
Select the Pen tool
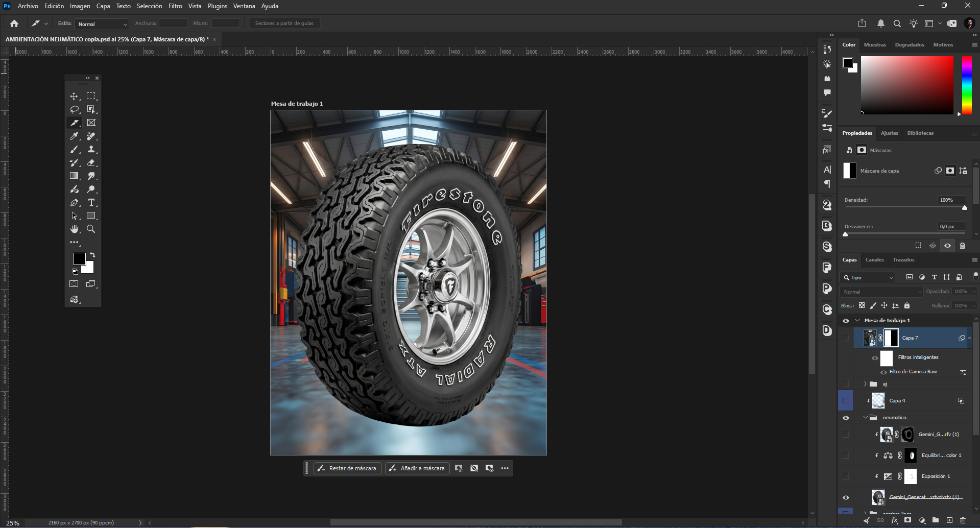click(x=74, y=202)
